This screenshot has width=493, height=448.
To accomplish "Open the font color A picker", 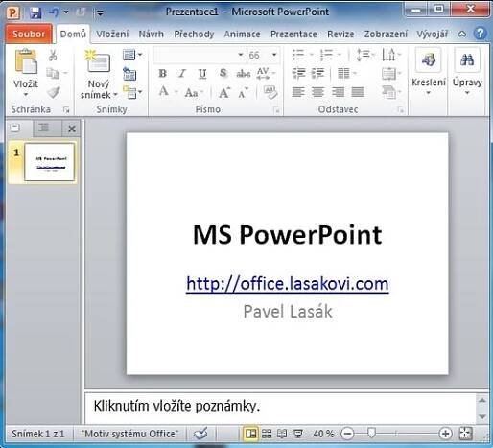I will click(x=164, y=92).
